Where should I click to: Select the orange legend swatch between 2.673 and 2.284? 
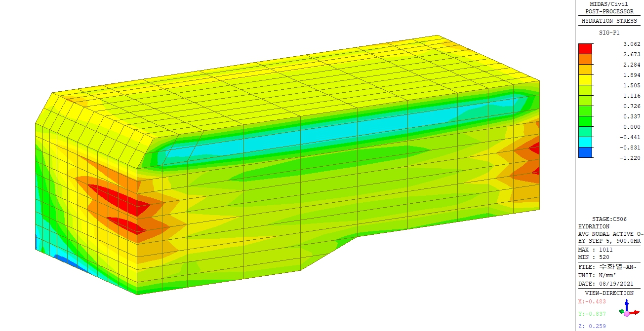[x=585, y=59]
